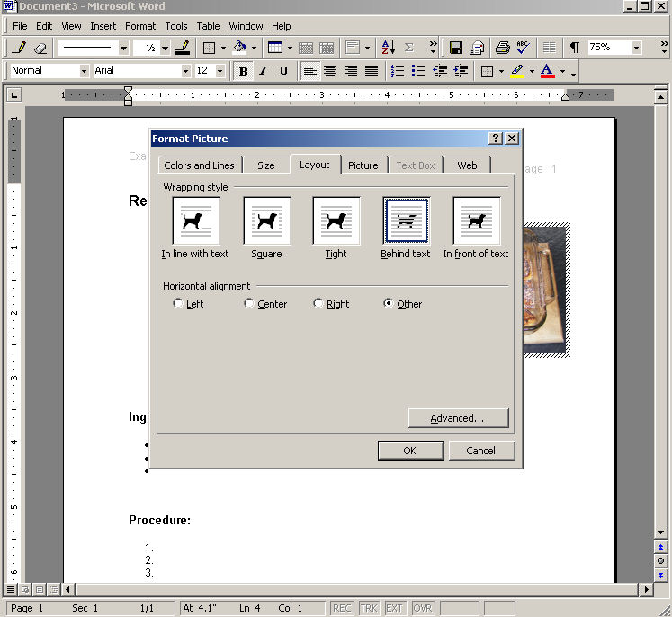Switch to the Colors and Lines tab

[x=199, y=165]
